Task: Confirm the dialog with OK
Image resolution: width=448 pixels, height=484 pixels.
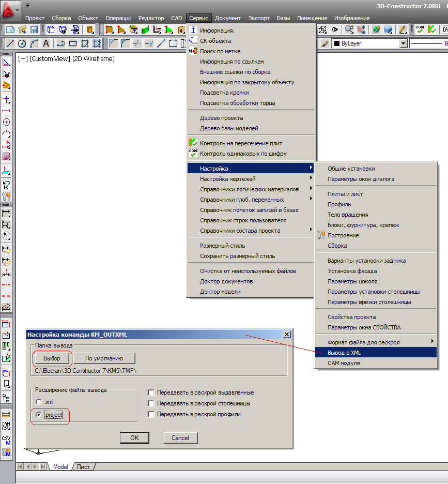Action: click(134, 437)
